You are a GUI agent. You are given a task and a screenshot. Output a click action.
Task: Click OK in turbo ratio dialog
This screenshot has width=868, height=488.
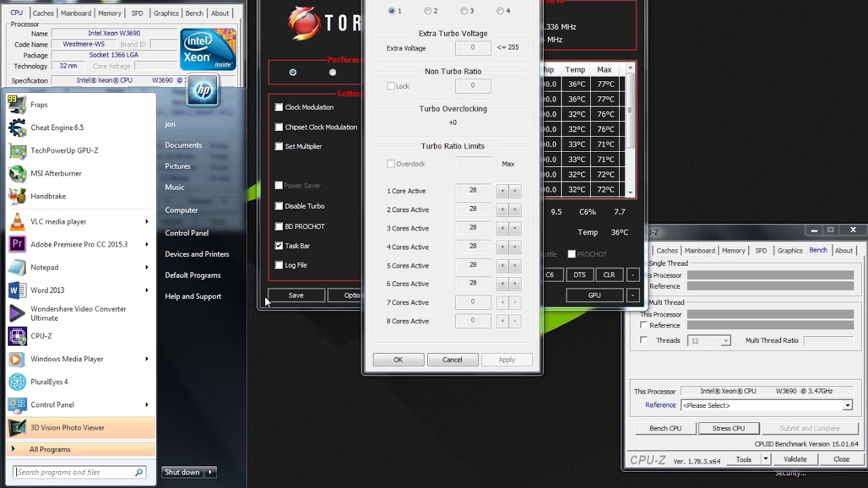398,360
